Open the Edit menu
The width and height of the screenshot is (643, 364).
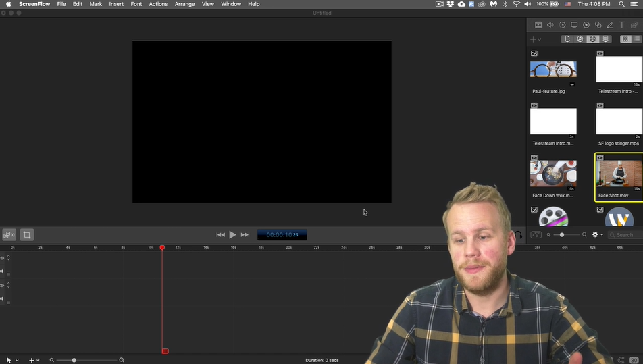(78, 4)
